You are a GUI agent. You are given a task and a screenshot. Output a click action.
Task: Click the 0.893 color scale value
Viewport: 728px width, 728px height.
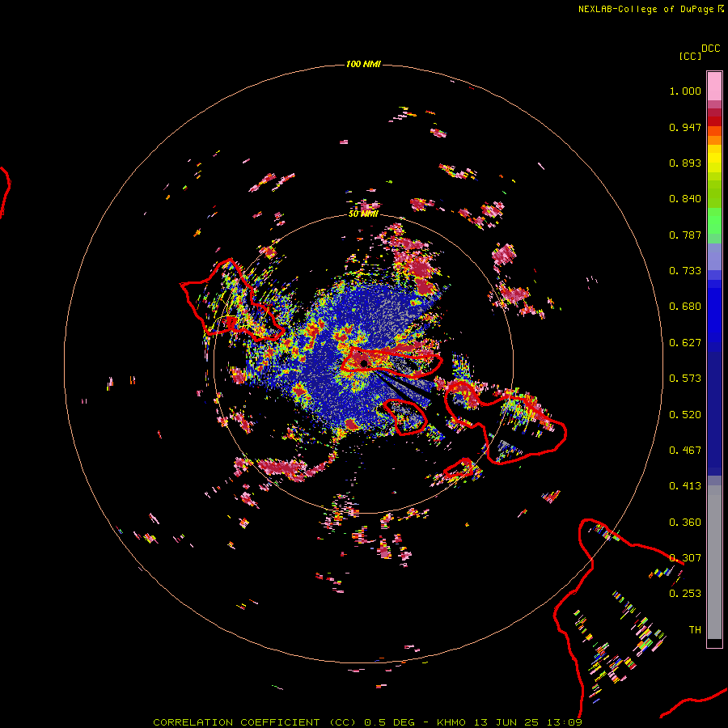[685, 163]
